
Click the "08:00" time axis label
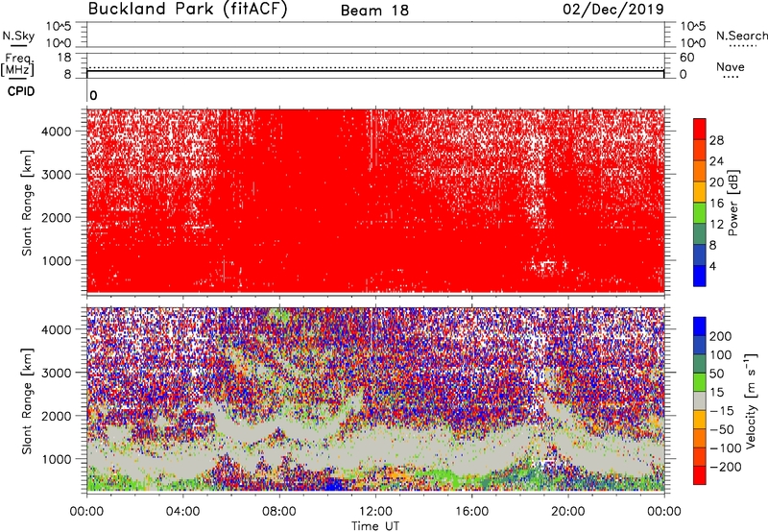pos(278,512)
